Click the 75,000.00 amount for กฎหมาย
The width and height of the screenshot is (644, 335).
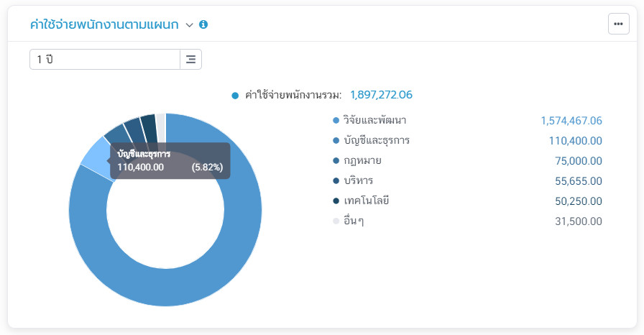[578, 161]
